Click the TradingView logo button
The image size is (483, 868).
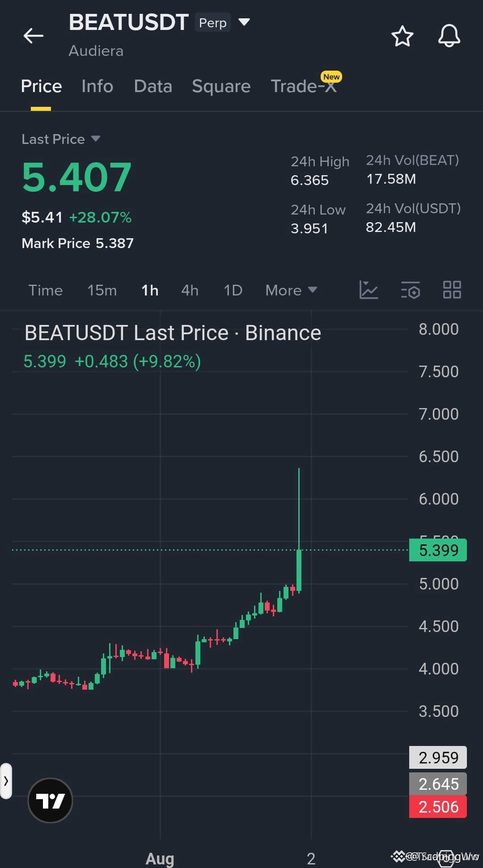(x=50, y=801)
